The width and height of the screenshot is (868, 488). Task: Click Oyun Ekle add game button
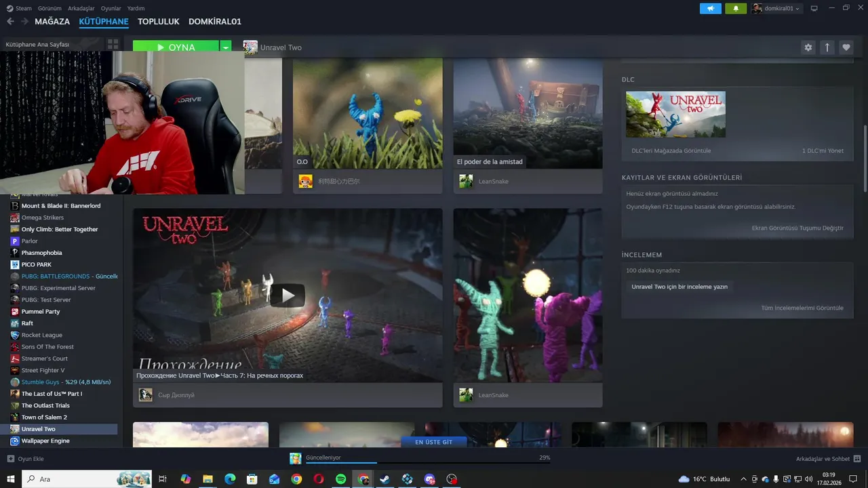point(26,459)
